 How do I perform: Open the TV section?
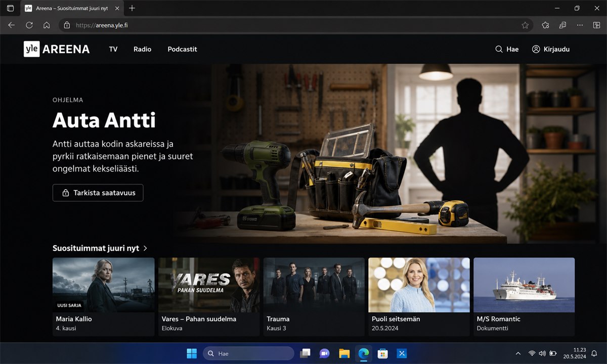[113, 49]
